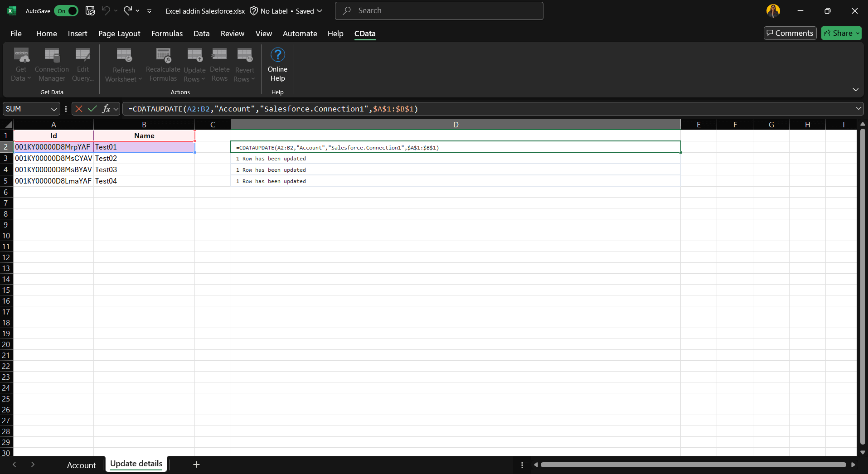
Task: Open the Get Data tool
Action: [x=20, y=64]
